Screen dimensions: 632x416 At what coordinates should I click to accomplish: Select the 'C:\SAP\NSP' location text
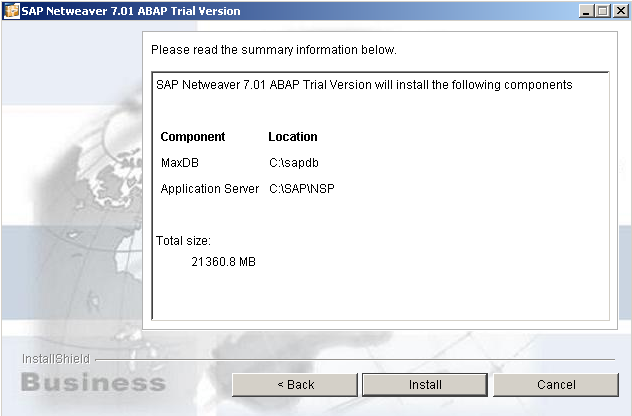pyautogui.click(x=302, y=189)
